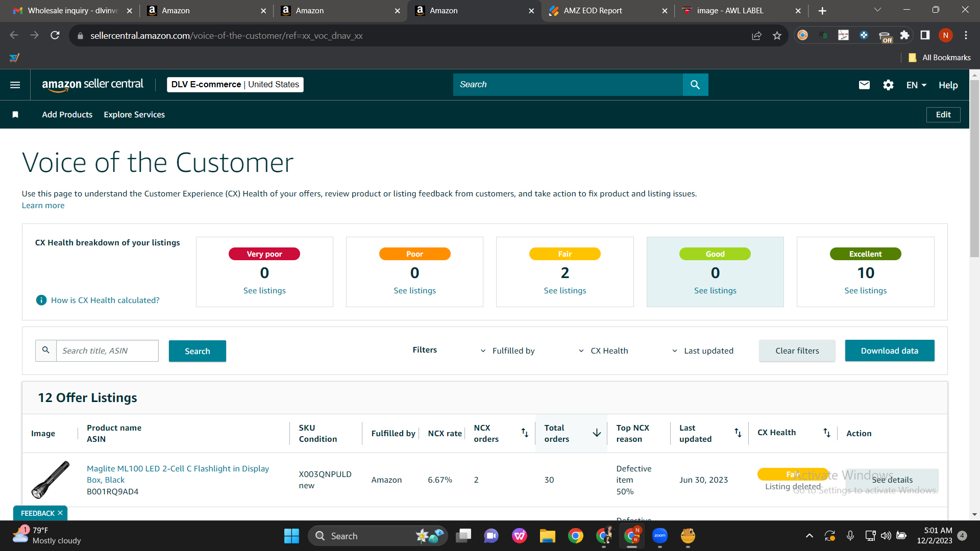Launch Zoom from the taskbar
Viewport: 980px width, 551px height.
coord(660,536)
